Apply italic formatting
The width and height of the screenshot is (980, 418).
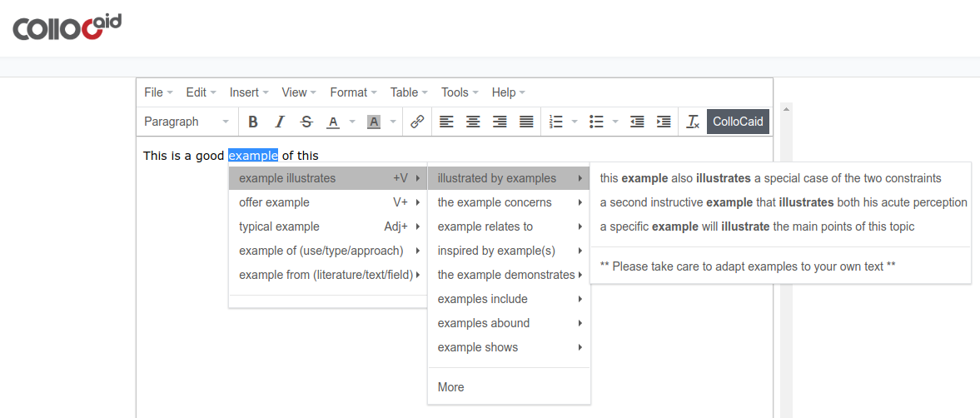(x=280, y=122)
